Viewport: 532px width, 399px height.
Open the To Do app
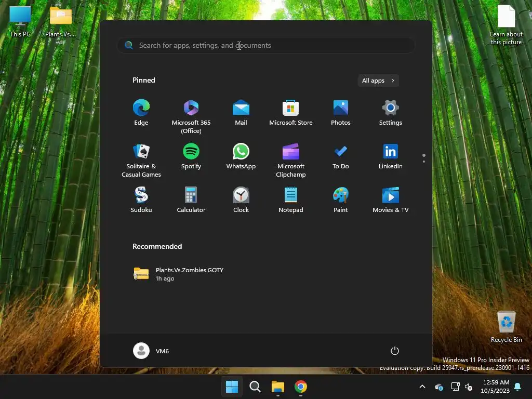pyautogui.click(x=341, y=157)
